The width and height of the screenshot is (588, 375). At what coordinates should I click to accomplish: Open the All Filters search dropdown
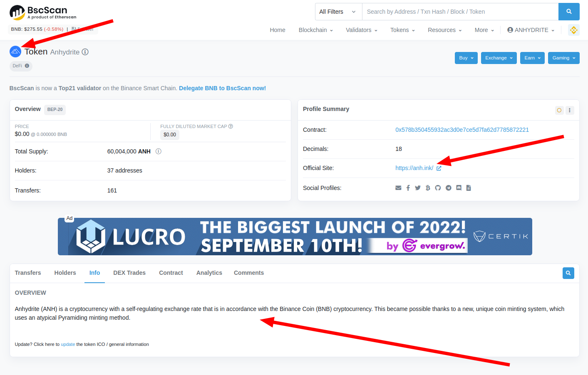click(x=338, y=12)
